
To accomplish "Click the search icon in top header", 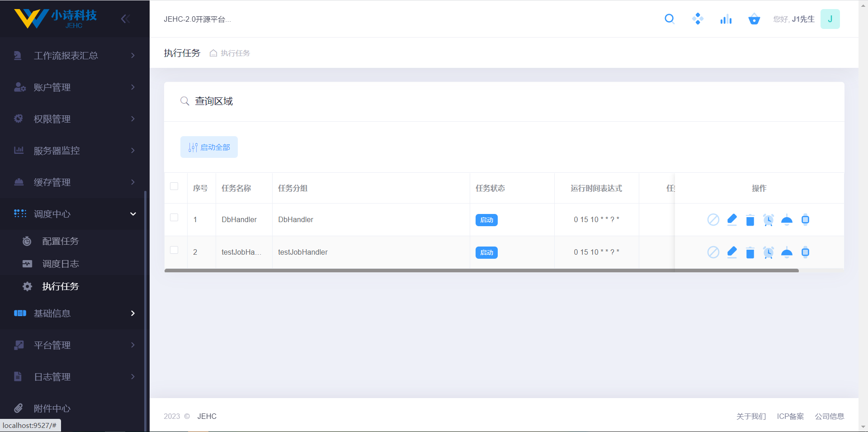I will click(670, 19).
